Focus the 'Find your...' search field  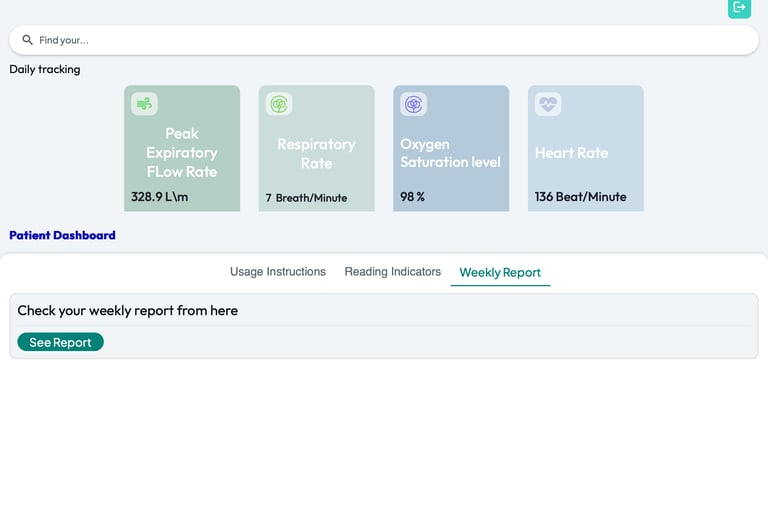390,40
